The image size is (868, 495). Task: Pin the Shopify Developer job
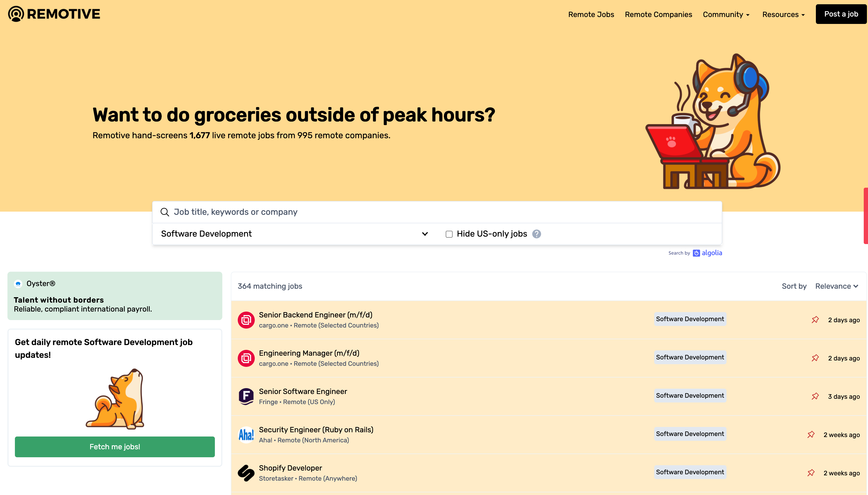click(x=811, y=473)
